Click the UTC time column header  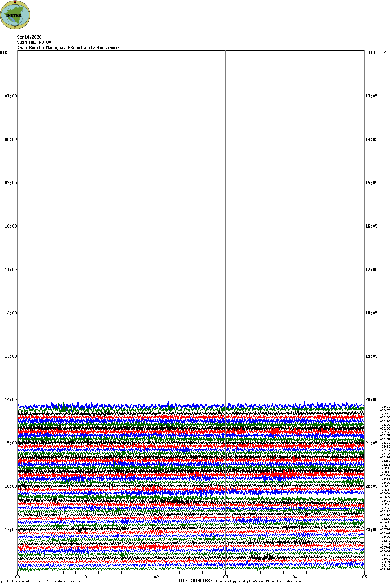click(373, 53)
